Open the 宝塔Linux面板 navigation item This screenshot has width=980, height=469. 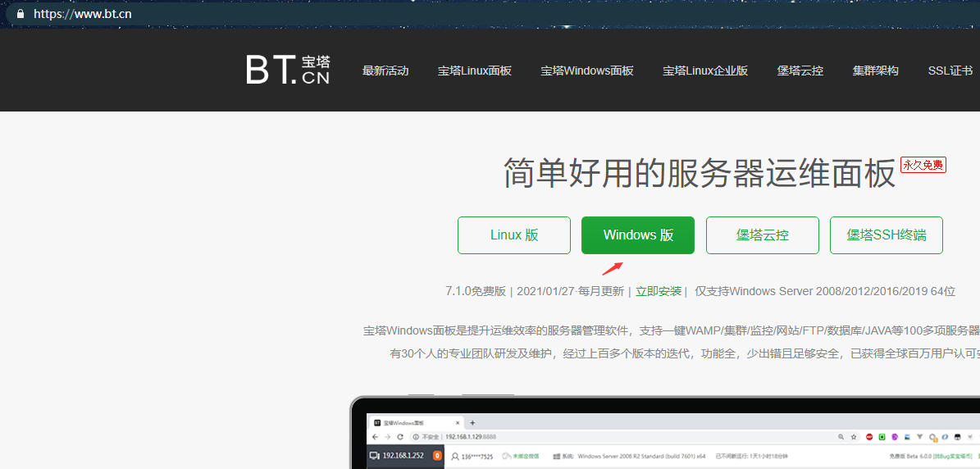click(474, 71)
